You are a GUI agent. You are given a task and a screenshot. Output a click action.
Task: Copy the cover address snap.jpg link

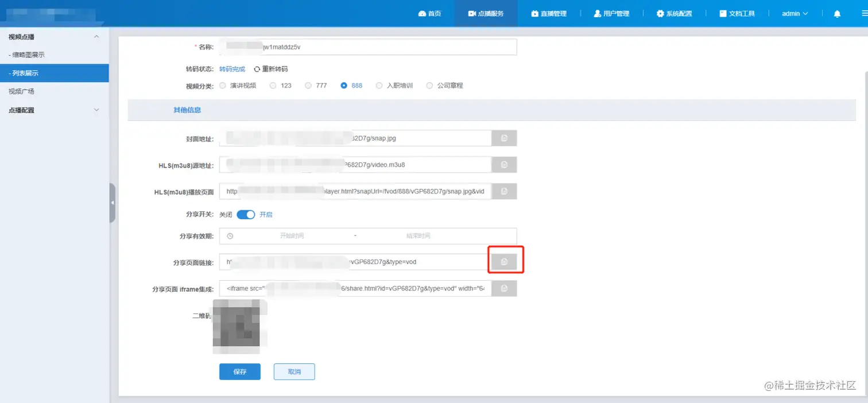504,138
